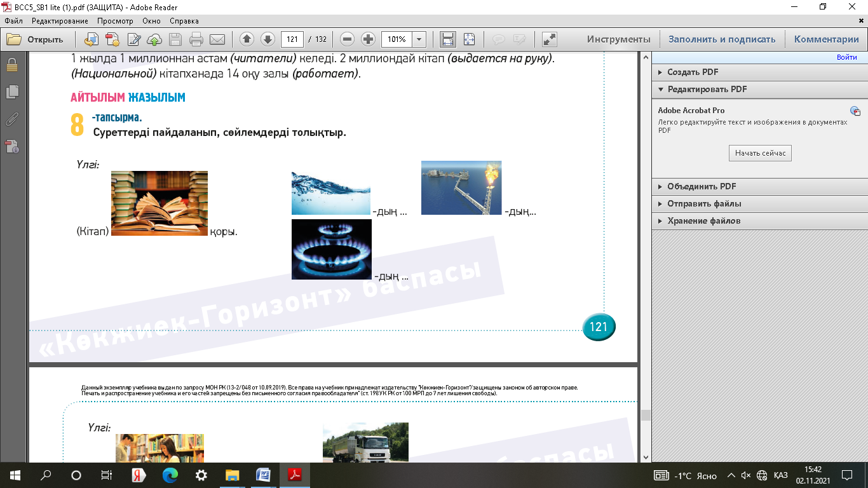Click the offshore oil platform picture
Viewport: 868px width, 488px height.
[x=461, y=187]
